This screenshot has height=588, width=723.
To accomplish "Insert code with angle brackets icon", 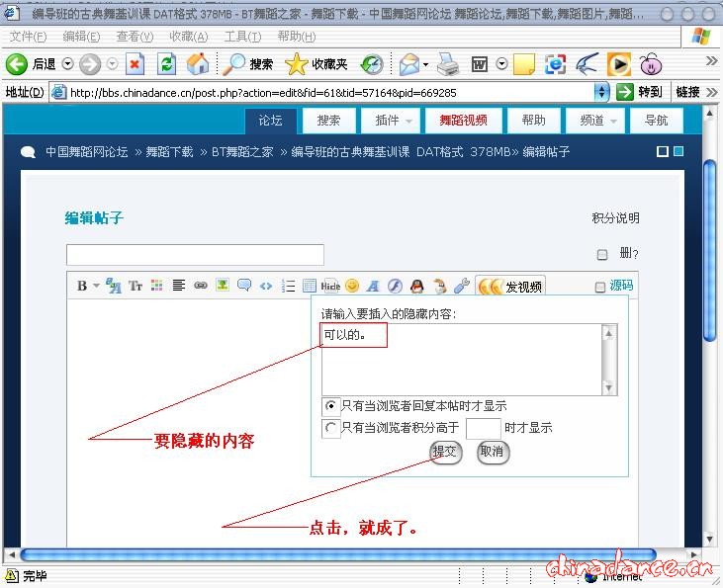I will [x=266, y=287].
